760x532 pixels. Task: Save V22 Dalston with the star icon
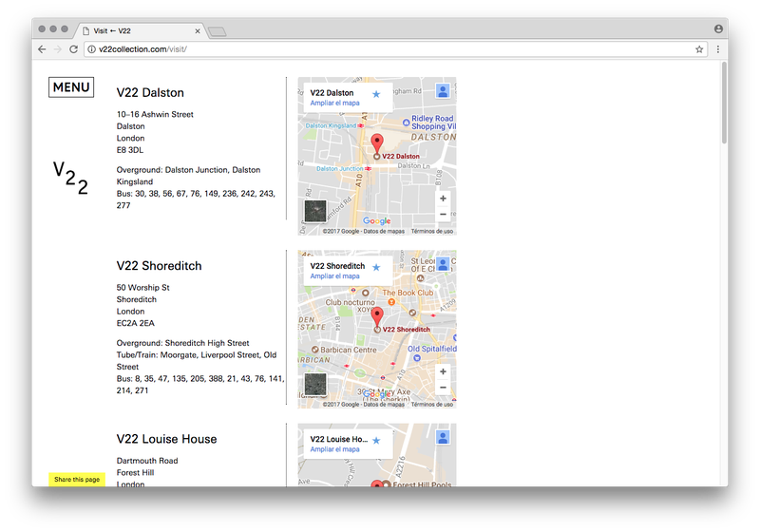point(376,94)
